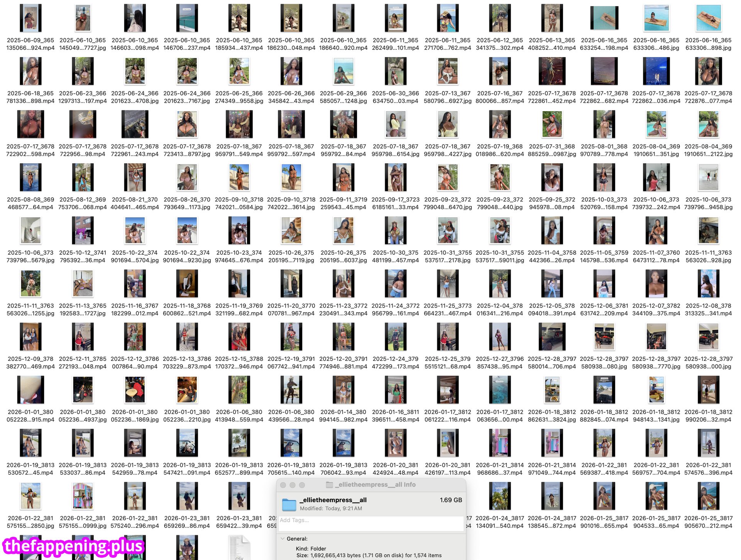Image resolution: width=741 pixels, height=560 pixels.
Task: Click the folder proxy icon in Info title bar
Action: coord(329,485)
